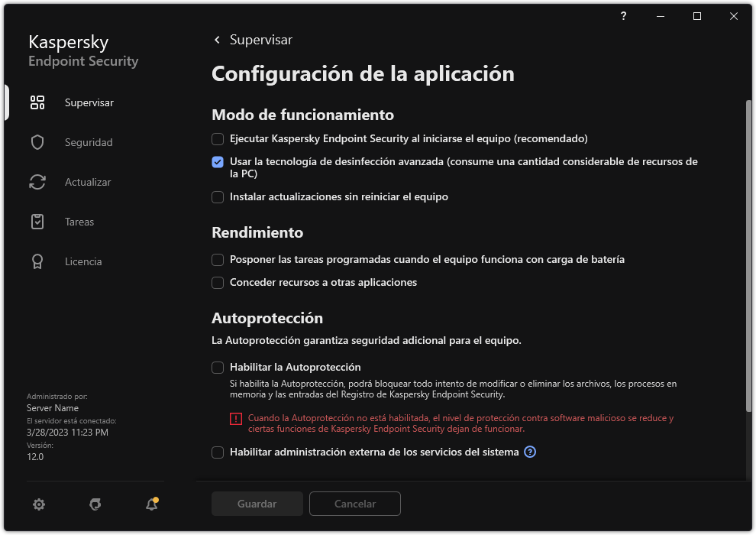The width and height of the screenshot is (756, 535).
Task: Go back using the Supervisar chevron
Action: [x=216, y=40]
